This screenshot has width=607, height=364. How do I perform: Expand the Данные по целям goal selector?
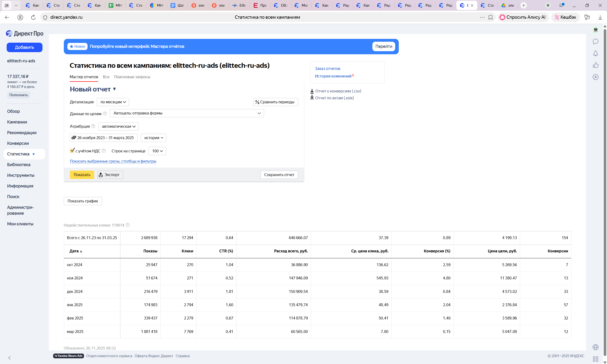click(186, 113)
